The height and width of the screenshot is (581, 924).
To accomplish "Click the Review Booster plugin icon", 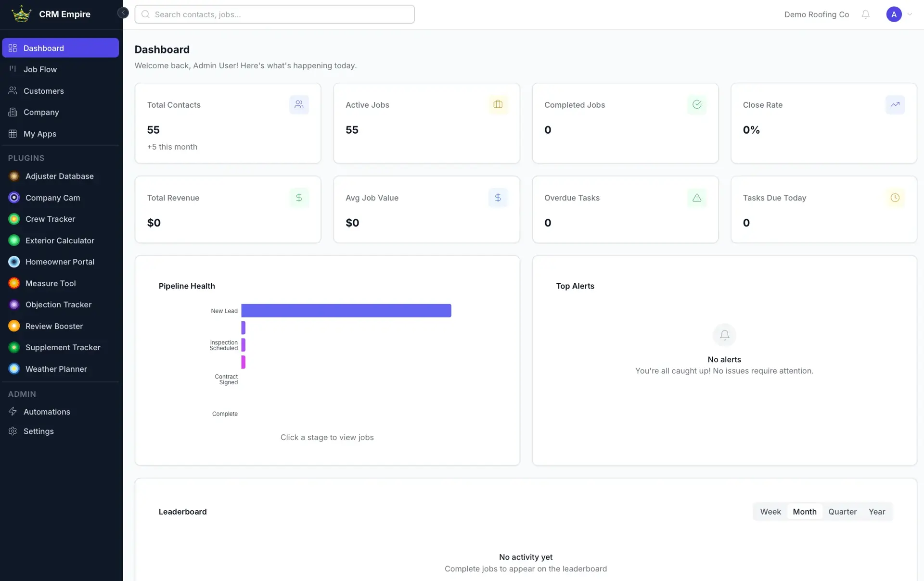I will pyautogui.click(x=14, y=326).
